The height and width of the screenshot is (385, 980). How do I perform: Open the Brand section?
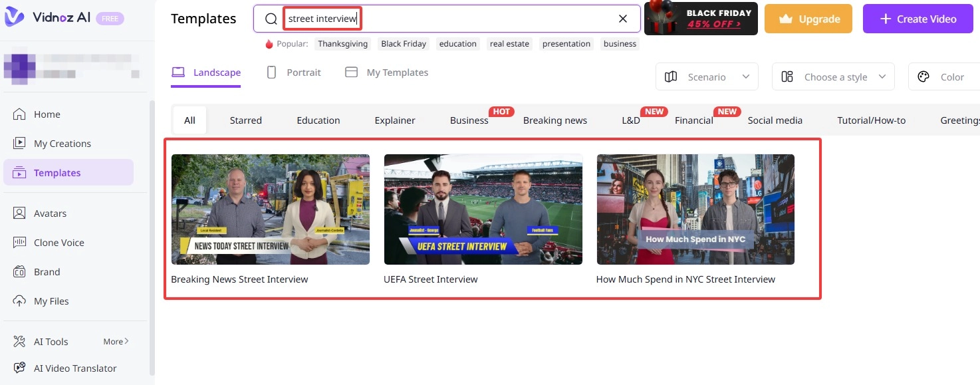tap(46, 271)
